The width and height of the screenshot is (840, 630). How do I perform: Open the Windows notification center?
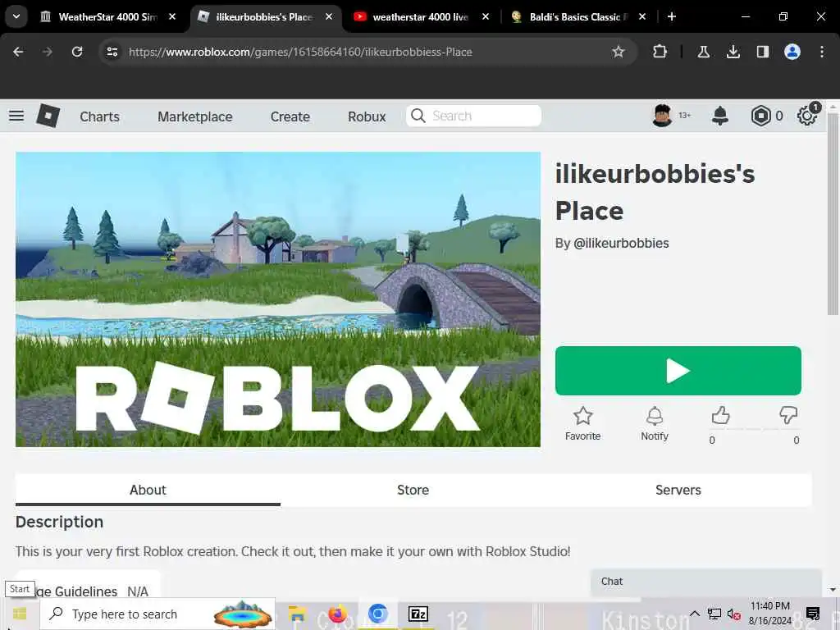point(813,614)
